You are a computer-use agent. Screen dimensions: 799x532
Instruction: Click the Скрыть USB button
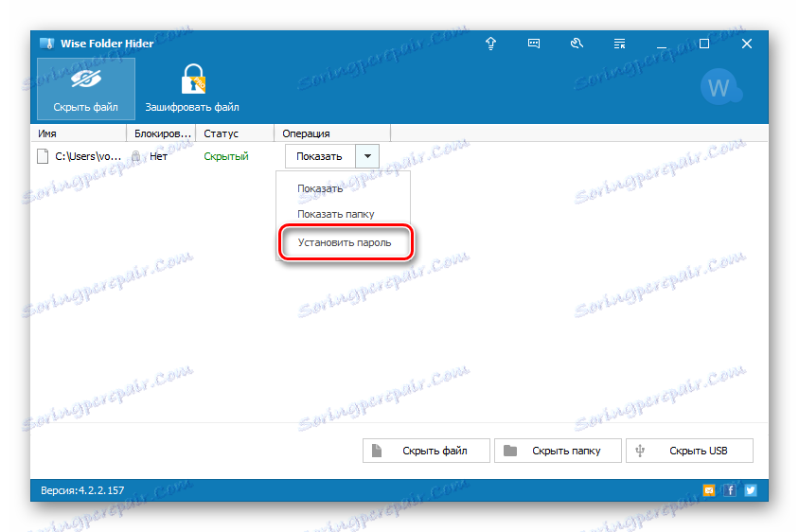(689, 451)
